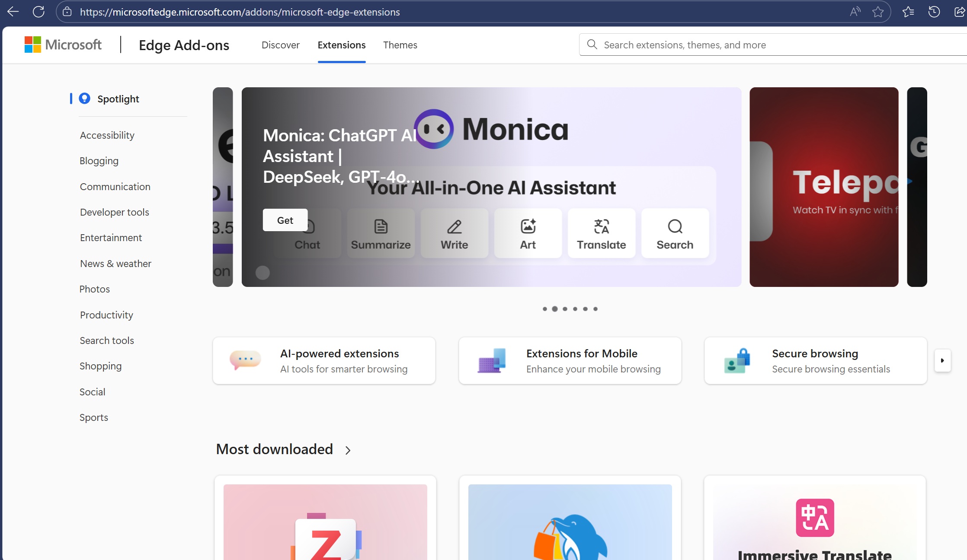Switch to the Discover tab
The image size is (967, 560).
[x=280, y=45]
